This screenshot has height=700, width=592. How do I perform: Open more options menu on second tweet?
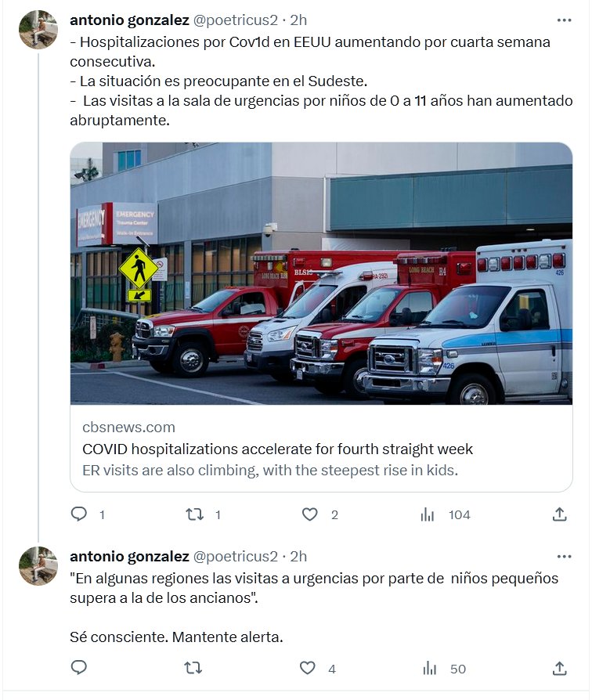565,556
